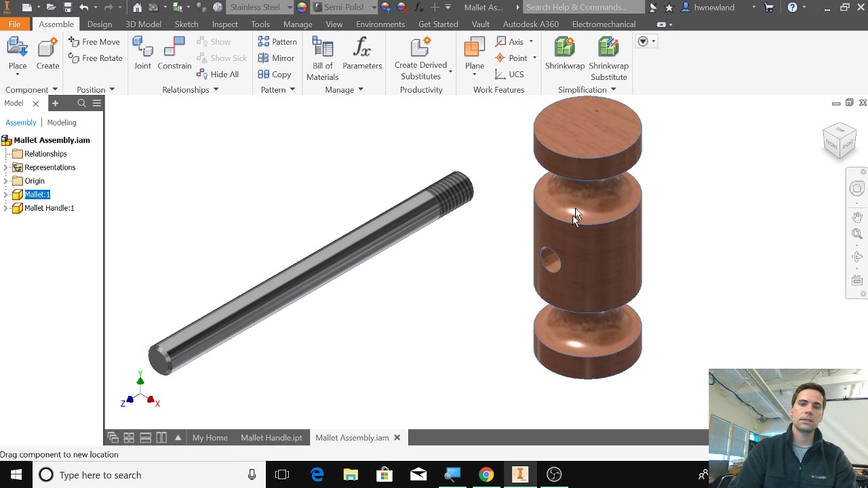Switch browser to Modeling view
Image resolution: width=868 pixels, height=488 pixels.
pyautogui.click(x=62, y=123)
